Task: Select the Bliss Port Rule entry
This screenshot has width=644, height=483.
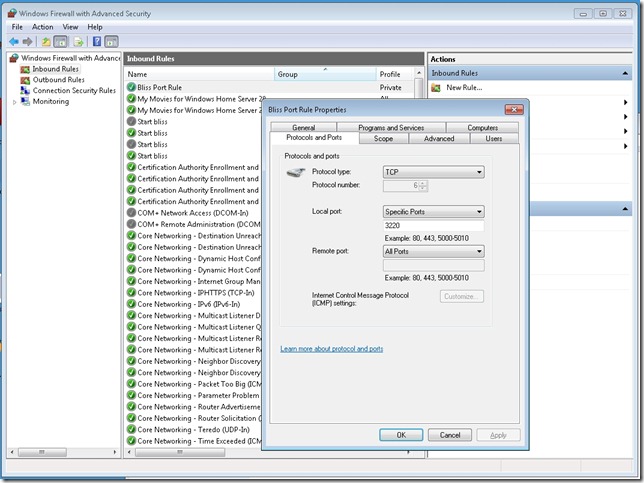Action: (x=159, y=88)
